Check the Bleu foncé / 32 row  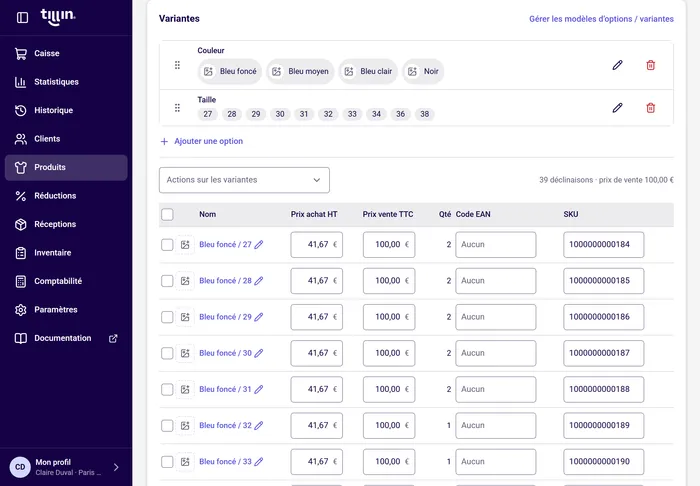click(x=167, y=426)
